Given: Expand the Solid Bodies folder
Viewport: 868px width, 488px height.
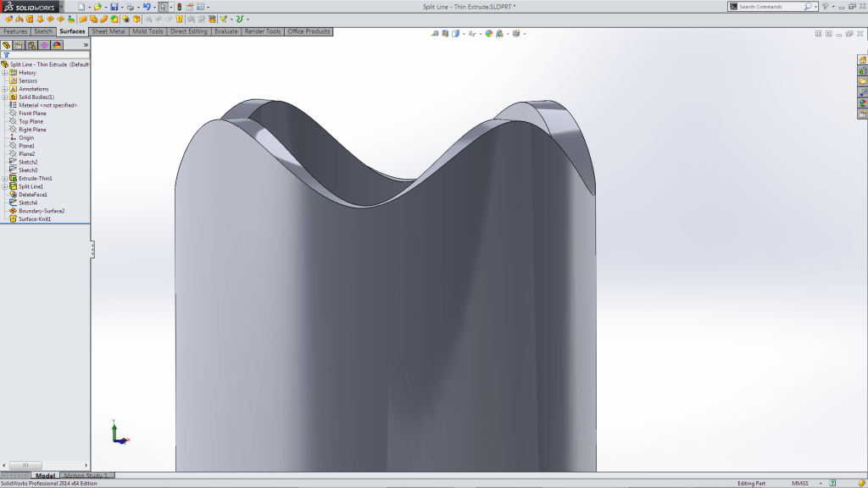Looking at the screenshot, I should coord(5,97).
